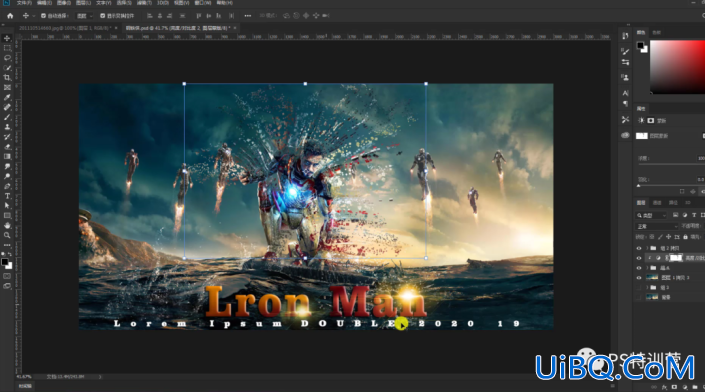Select the background layer thumbnail
This screenshot has width=705, height=392.
pyautogui.click(x=652, y=297)
